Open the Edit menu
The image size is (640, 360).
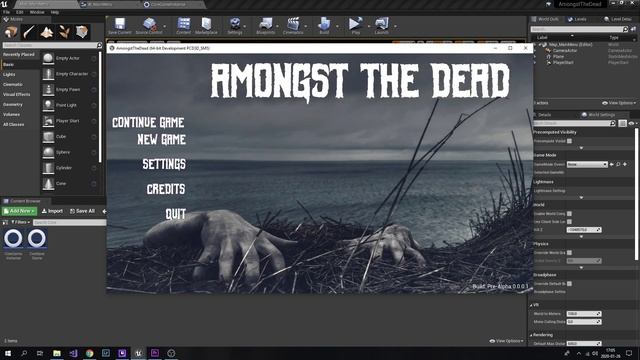click(x=20, y=12)
